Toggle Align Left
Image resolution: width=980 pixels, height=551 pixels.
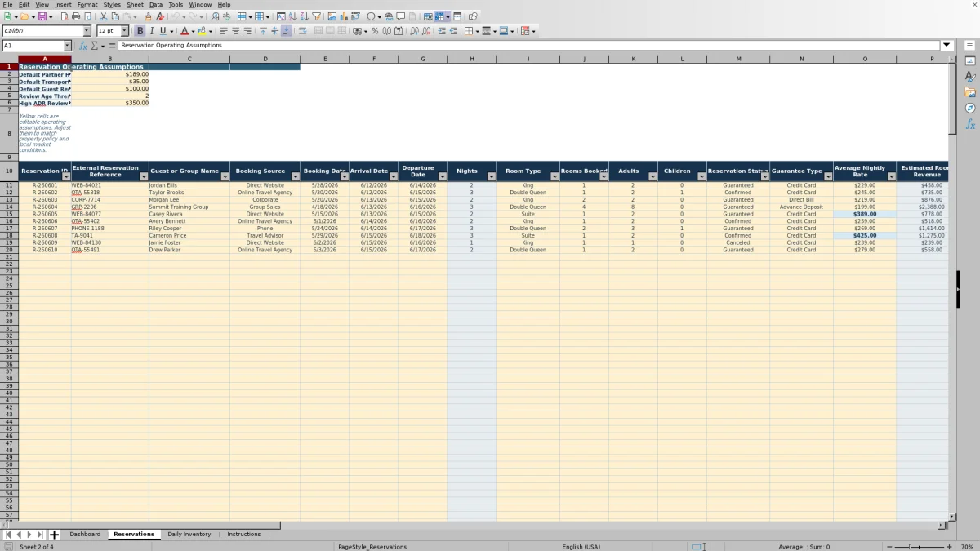(224, 31)
